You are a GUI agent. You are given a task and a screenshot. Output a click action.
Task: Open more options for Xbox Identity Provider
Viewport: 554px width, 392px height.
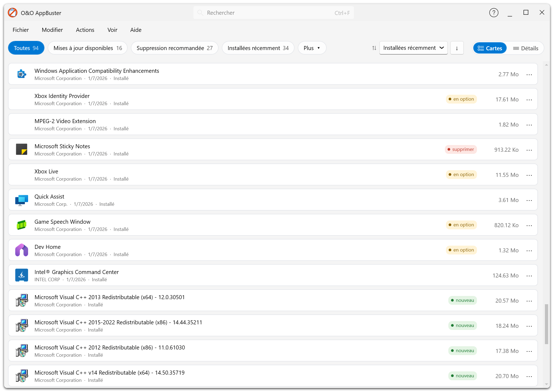529,100
